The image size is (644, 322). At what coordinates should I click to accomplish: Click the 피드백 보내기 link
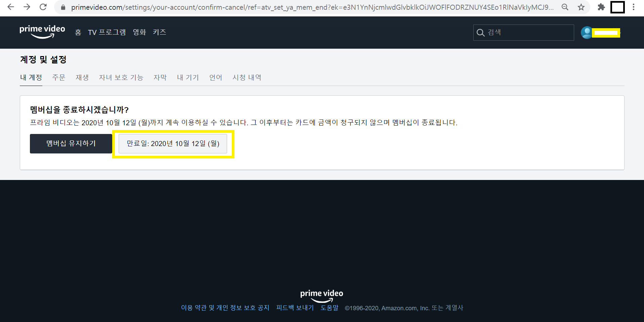coord(295,308)
